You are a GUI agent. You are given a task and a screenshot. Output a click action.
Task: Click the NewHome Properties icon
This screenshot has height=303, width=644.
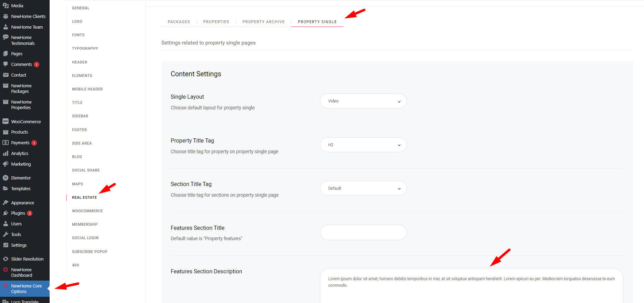click(6, 102)
